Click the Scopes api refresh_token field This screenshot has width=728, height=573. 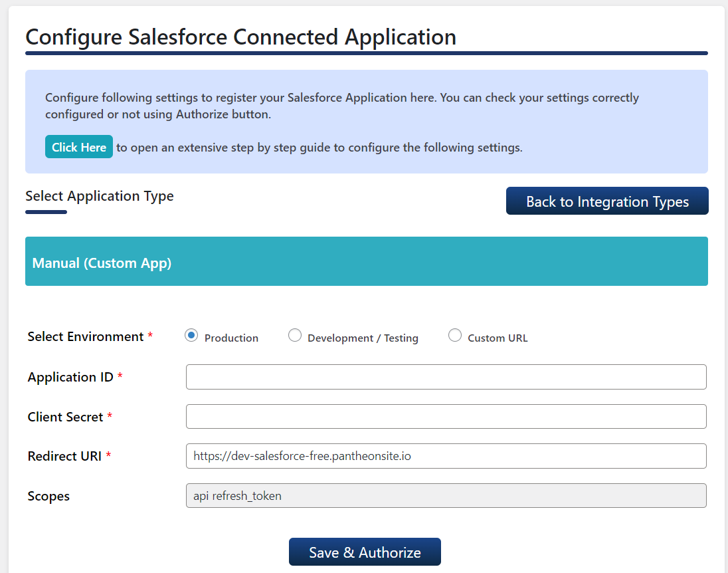(446, 495)
